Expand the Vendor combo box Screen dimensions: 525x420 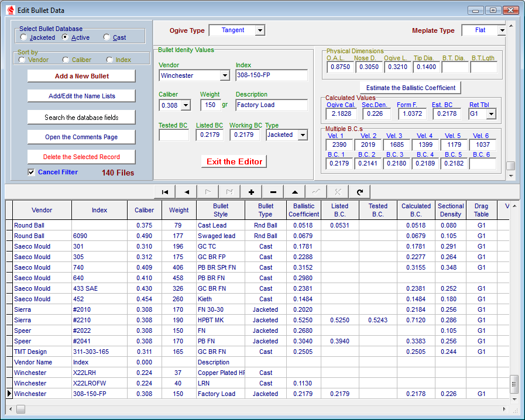225,75
